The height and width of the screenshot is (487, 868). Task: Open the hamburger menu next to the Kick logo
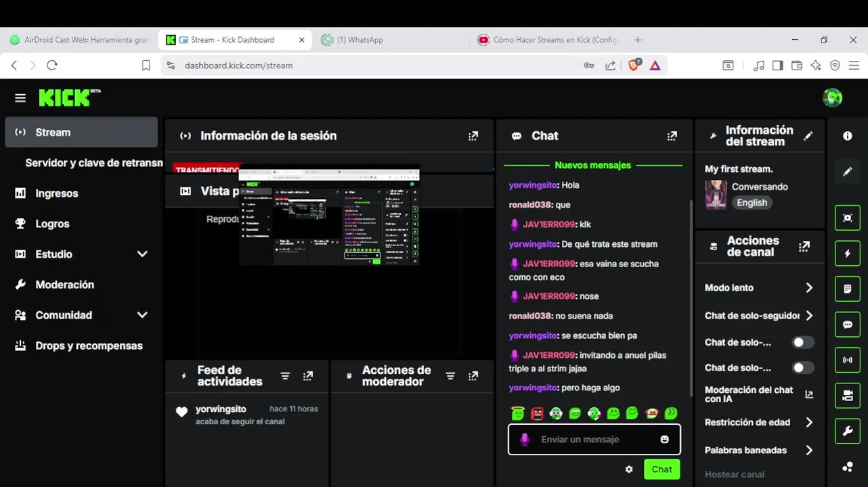point(20,98)
